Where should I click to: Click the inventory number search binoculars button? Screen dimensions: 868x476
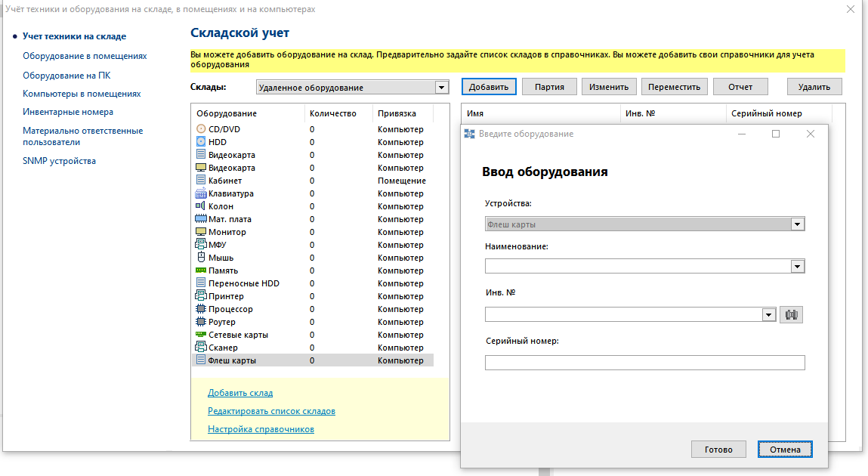(791, 314)
